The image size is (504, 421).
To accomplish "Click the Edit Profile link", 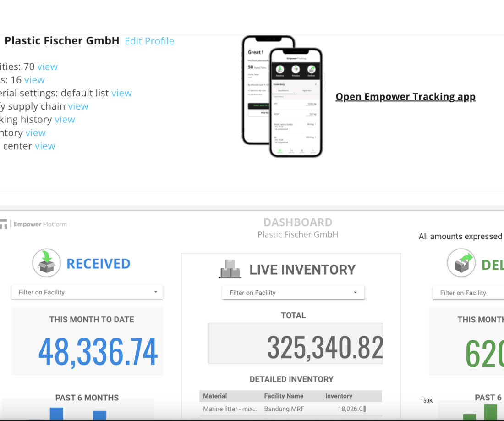I will 149,41.
